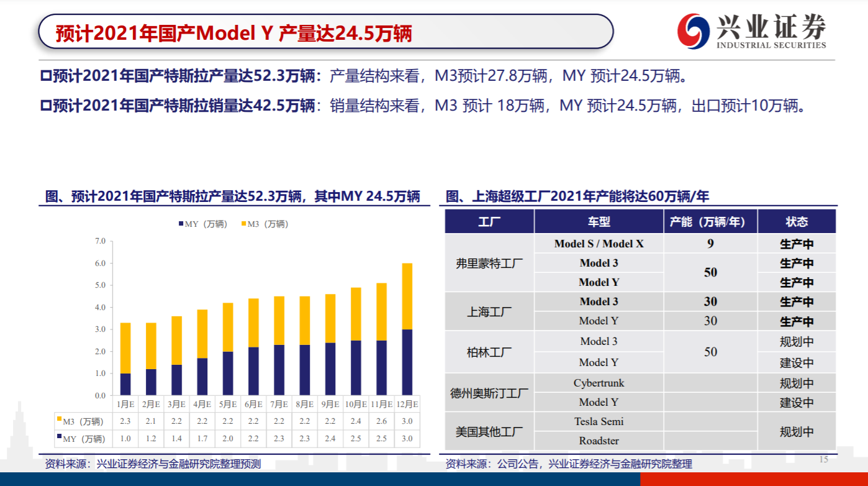Click MY value 2.0 under 5月E

tap(228, 439)
